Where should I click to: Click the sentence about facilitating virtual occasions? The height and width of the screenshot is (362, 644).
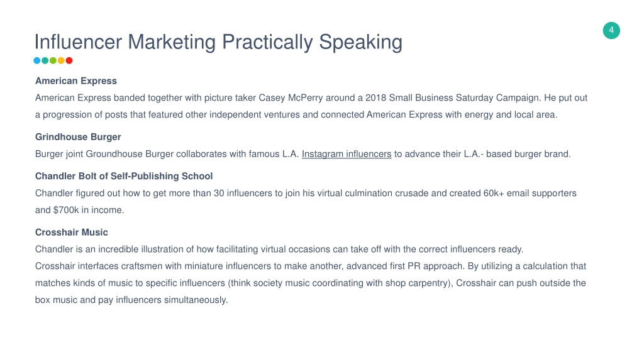[279, 249]
